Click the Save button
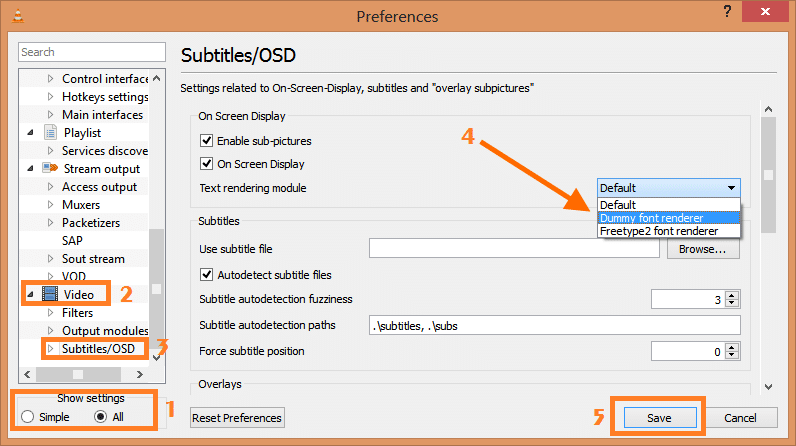Viewport: 796px width, 446px height. pos(659,418)
